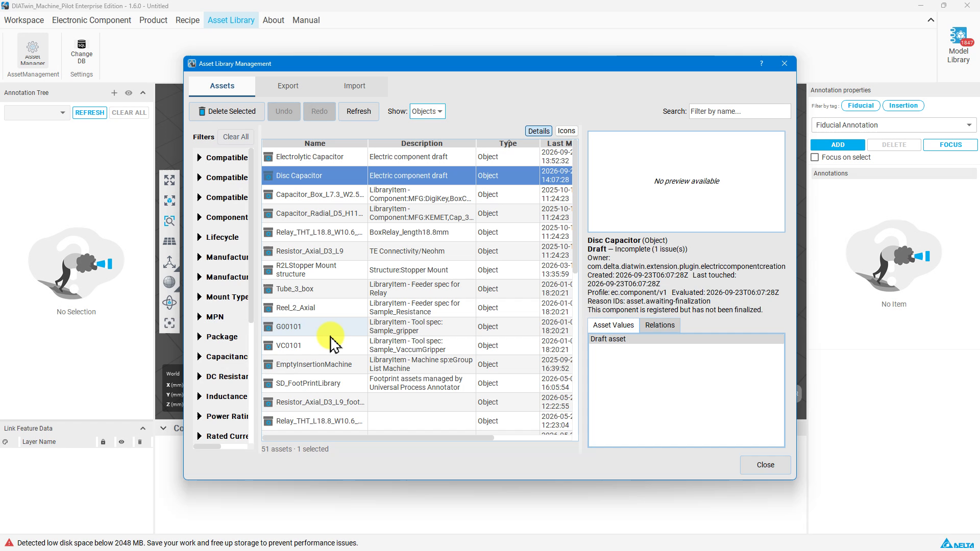Switch asset list to Details view
This screenshot has width=980, height=551.
(538, 131)
